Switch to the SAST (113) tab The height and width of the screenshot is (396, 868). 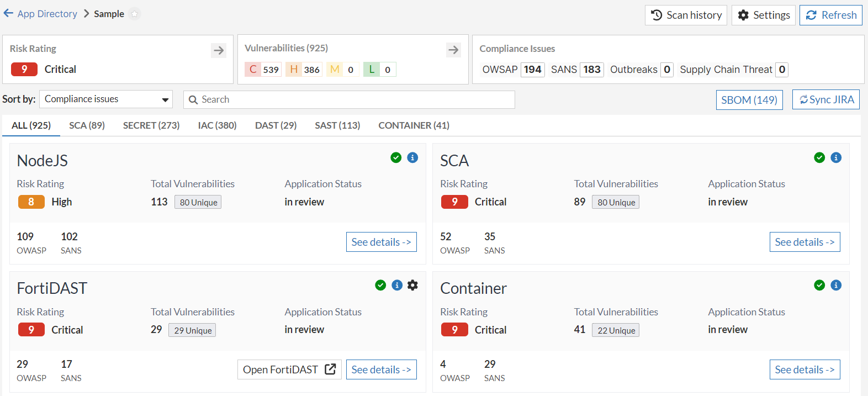pyautogui.click(x=337, y=125)
